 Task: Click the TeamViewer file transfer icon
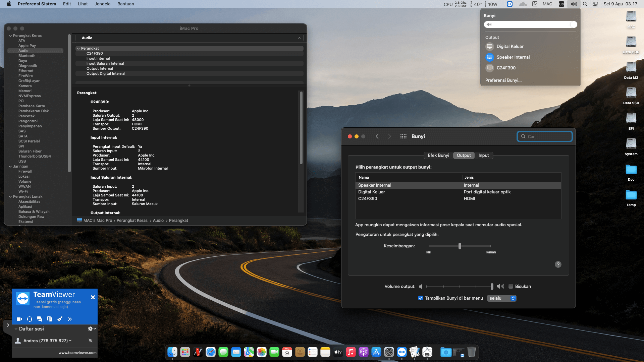pyautogui.click(x=50, y=319)
